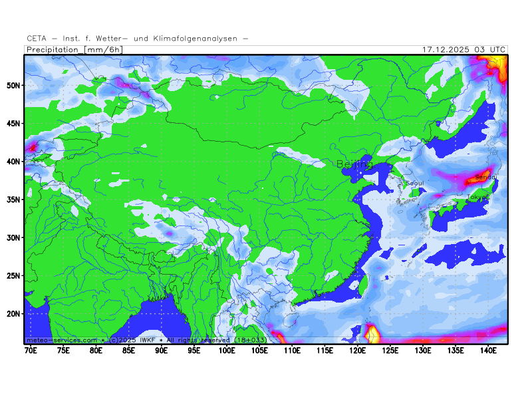The width and height of the screenshot is (532, 399).
Task: Click the 70E longitude label
Action: coord(31,350)
